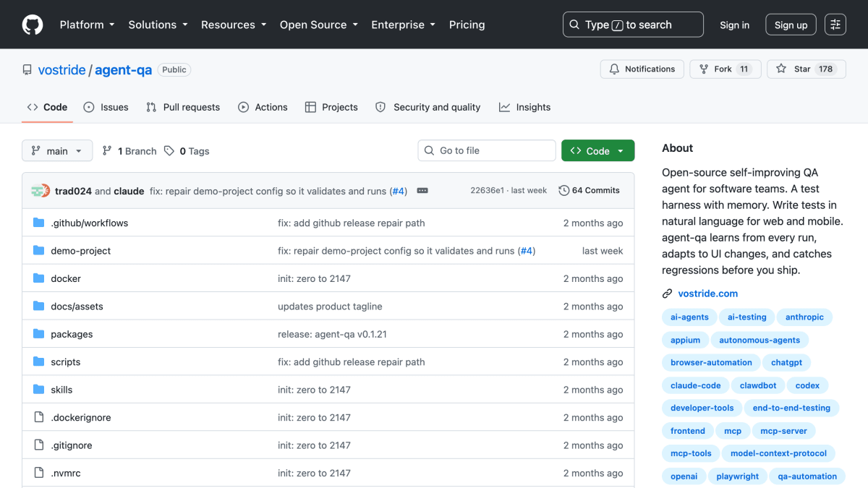Open the Platform dropdown menu
The image size is (868, 488).
[87, 25]
